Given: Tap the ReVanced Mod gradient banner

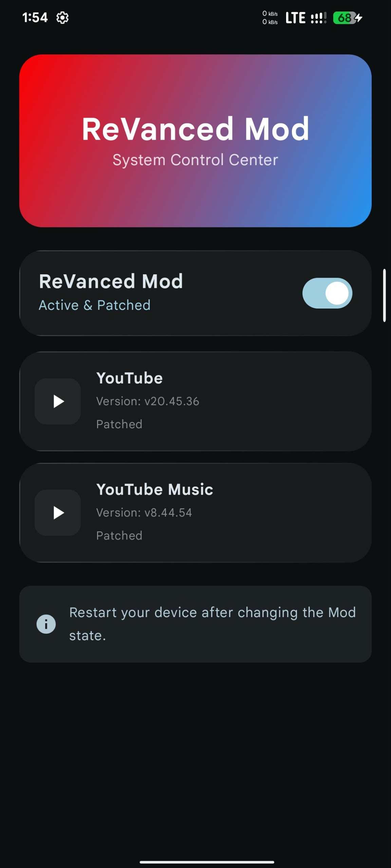Looking at the screenshot, I should point(195,141).
